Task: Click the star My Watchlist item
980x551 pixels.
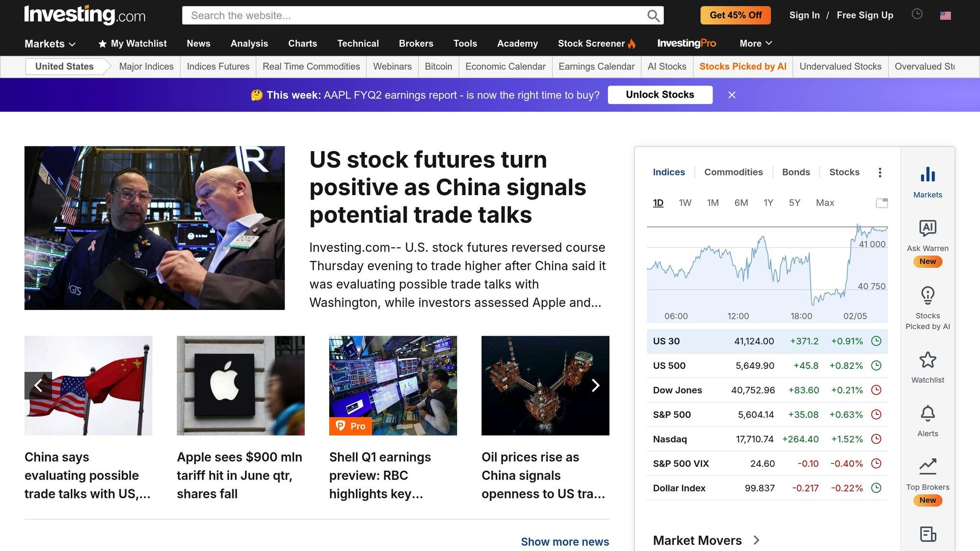Action: (133, 44)
